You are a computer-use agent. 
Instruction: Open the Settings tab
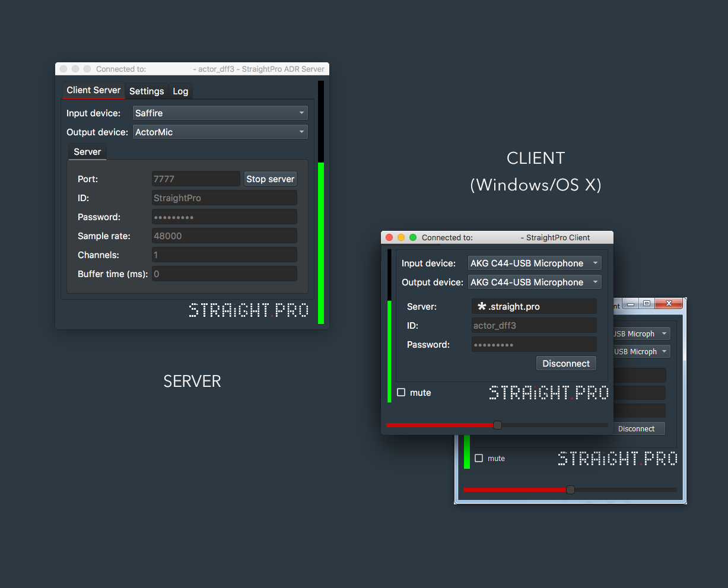pos(147,91)
